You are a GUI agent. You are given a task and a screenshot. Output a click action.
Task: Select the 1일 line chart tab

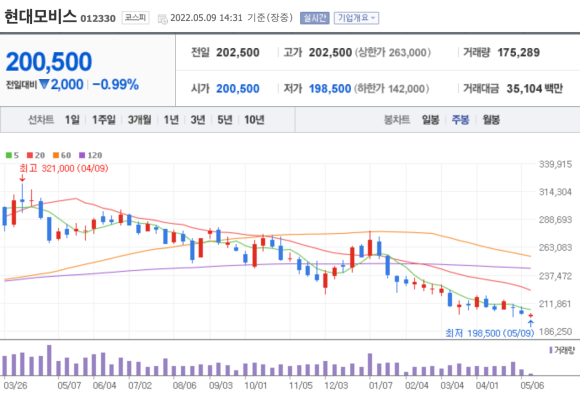coord(72,120)
